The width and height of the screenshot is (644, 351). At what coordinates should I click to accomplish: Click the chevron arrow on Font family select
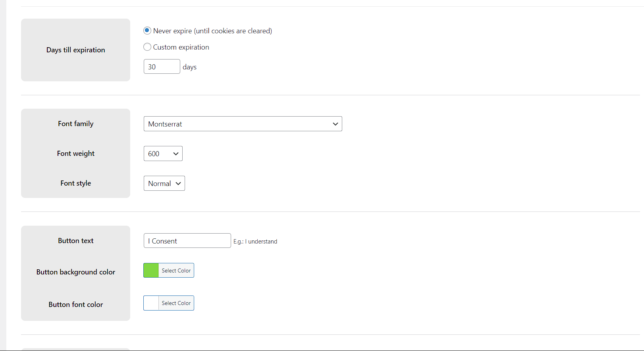pyautogui.click(x=335, y=124)
